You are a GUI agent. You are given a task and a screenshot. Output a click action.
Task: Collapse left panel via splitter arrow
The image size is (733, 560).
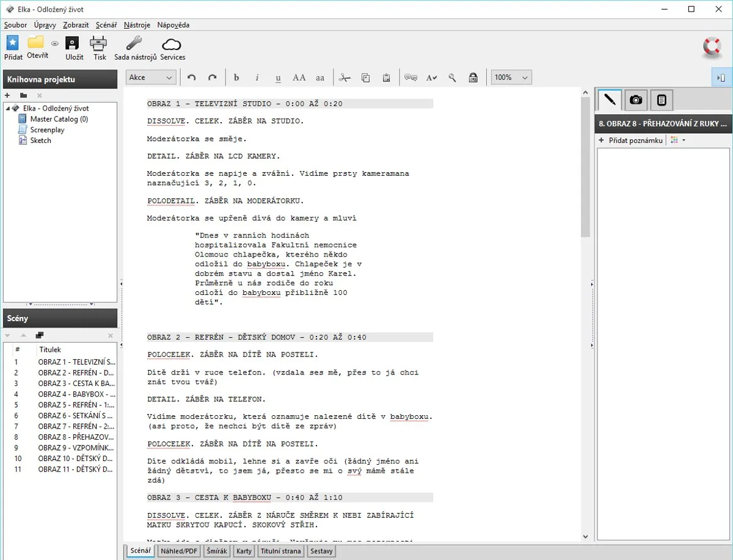(x=121, y=283)
